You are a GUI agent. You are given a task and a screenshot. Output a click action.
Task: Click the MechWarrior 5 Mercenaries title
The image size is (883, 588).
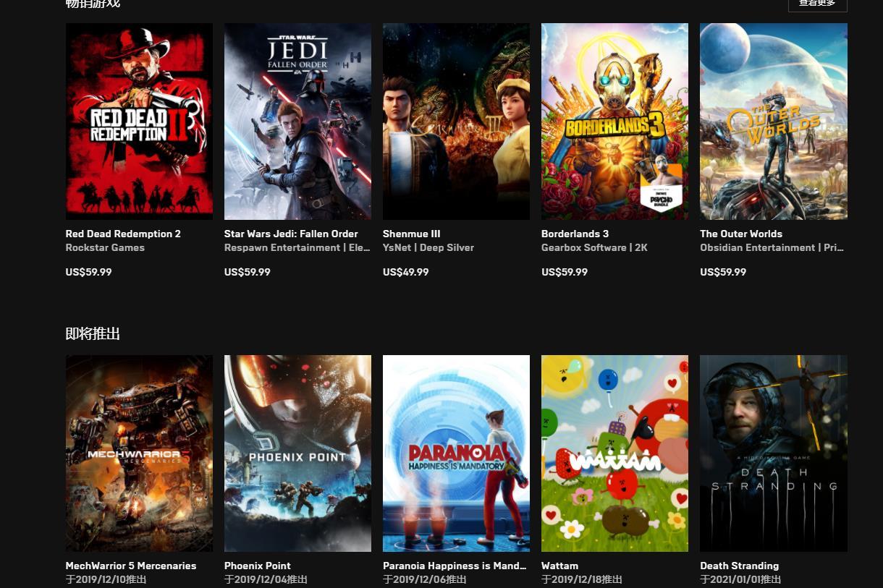(131, 566)
